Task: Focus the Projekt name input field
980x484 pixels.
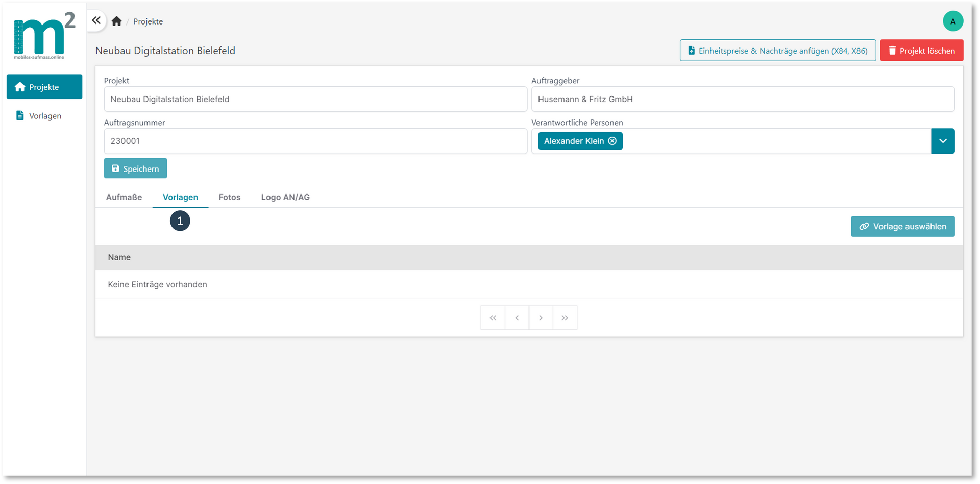Action: [315, 99]
